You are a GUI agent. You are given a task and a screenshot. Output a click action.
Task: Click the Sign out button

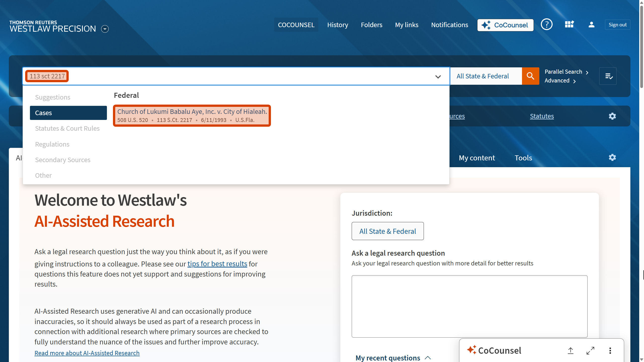coord(617,25)
